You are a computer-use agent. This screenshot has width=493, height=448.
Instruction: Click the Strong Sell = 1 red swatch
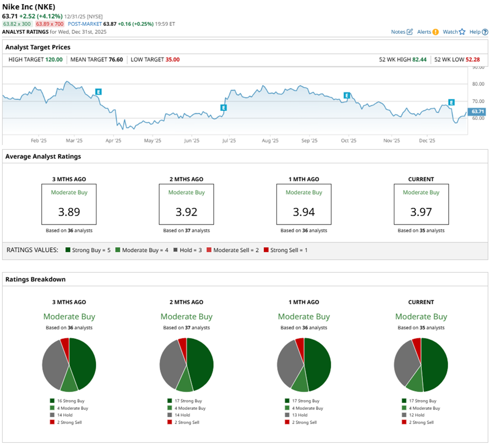click(x=266, y=250)
